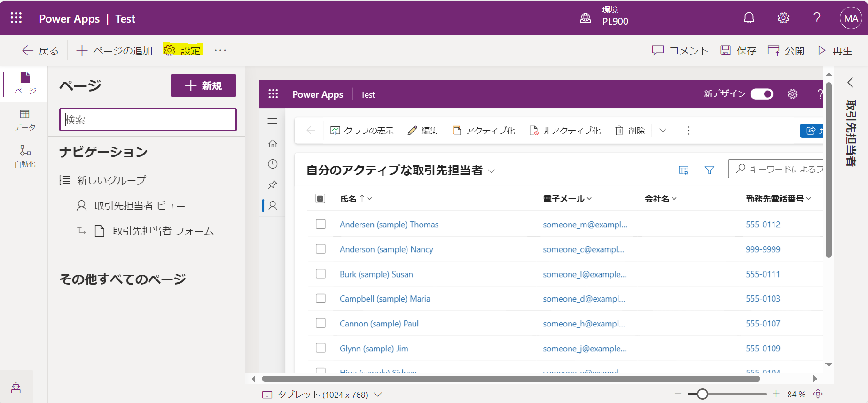
Task: Check the Campbell (sample) Maria row
Action: (321, 298)
